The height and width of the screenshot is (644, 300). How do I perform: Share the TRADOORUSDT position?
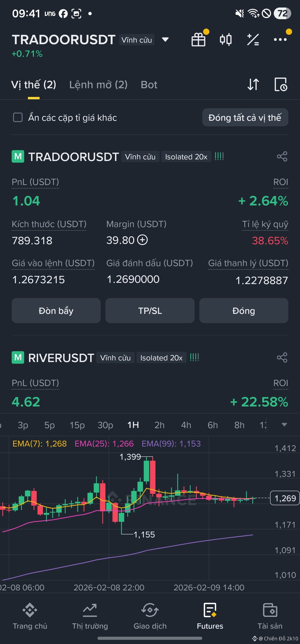[x=282, y=156]
